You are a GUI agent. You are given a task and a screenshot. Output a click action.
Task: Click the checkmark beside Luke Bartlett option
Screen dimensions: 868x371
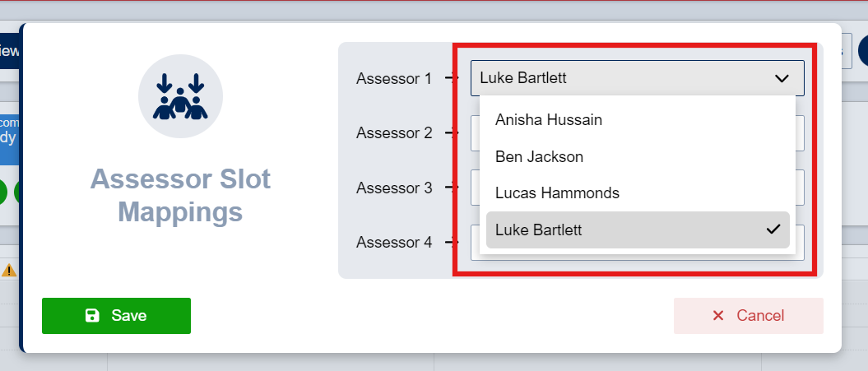pos(773,230)
